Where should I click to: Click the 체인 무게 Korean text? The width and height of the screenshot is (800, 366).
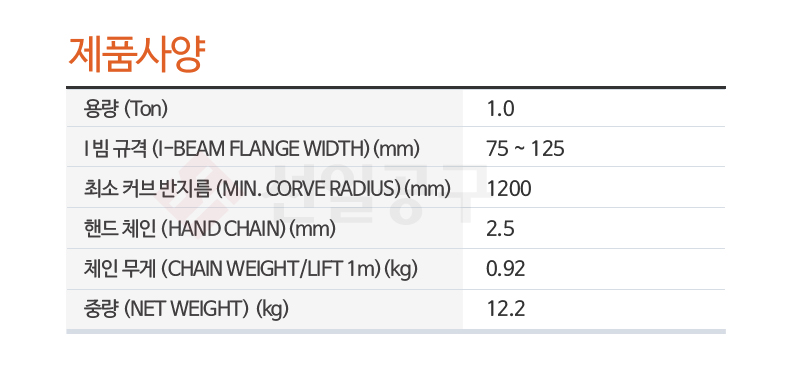point(120,270)
